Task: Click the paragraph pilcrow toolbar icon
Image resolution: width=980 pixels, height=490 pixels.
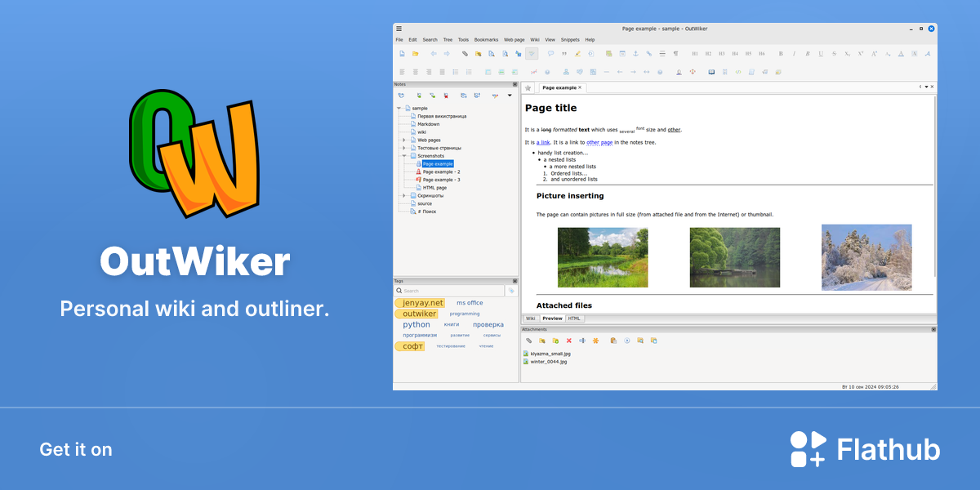Action: pos(675,54)
